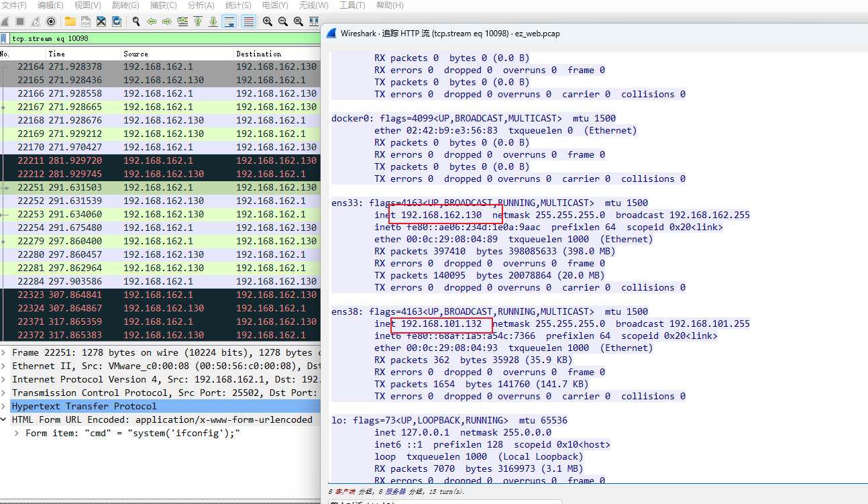Open the 编辑(E) menu
This screenshot has width=868, height=504.
click(x=51, y=5)
